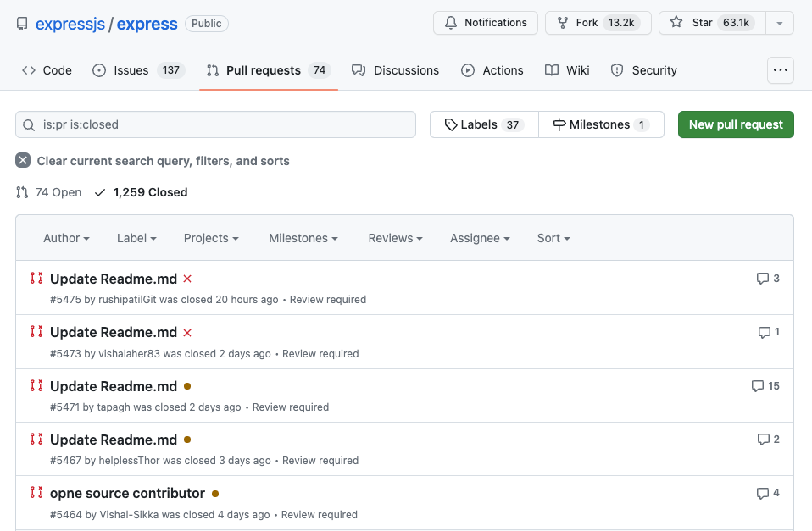Open the 4 comments on PR #5464
812x531 pixels.
(x=768, y=493)
